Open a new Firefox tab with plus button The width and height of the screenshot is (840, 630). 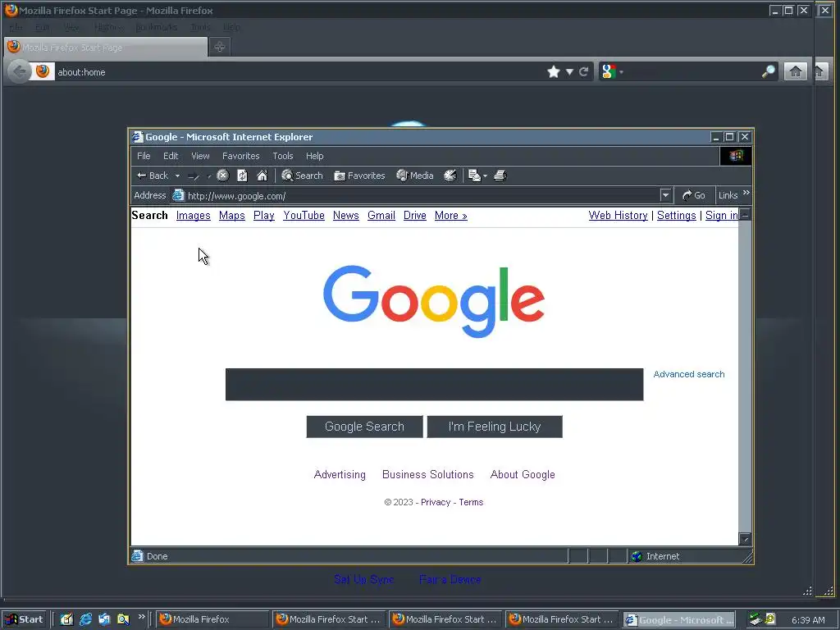pyautogui.click(x=220, y=47)
